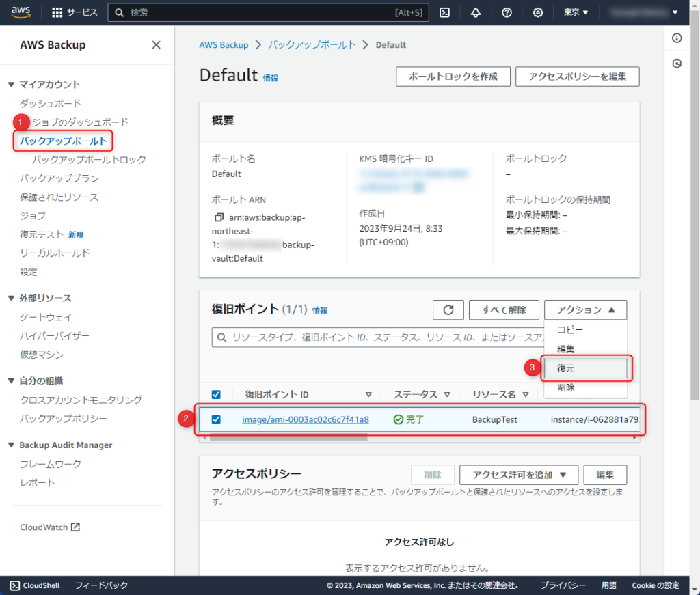Choose コピー from action menu
The height and width of the screenshot is (595, 700).
[585, 330]
